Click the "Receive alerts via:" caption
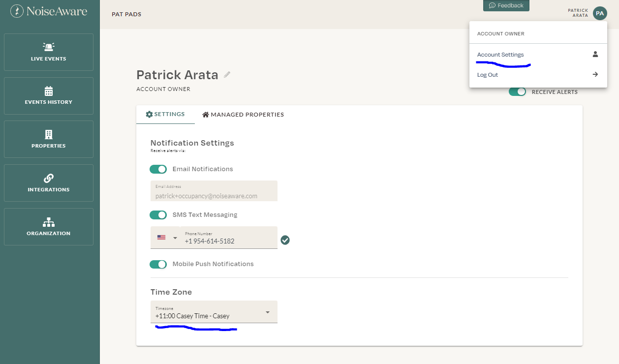619x364 pixels. (168, 151)
